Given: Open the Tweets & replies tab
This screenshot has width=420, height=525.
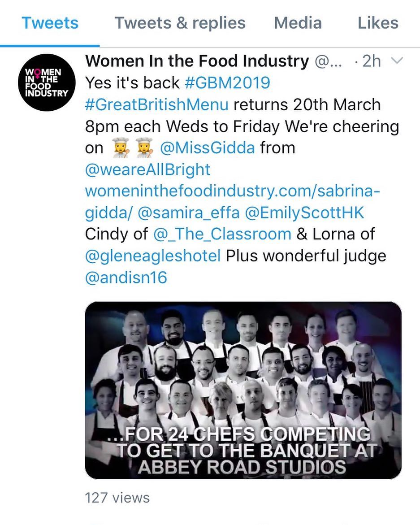Looking at the screenshot, I should click(x=180, y=23).
